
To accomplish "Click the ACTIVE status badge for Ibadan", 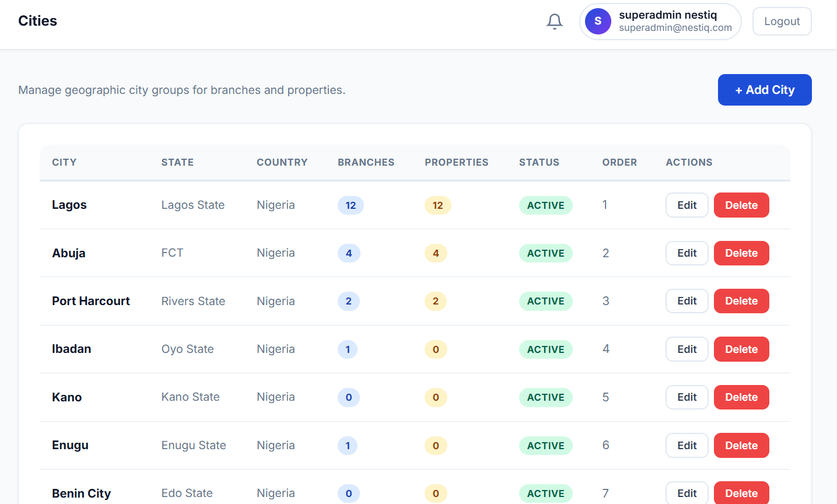I will [x=546, y=349].
